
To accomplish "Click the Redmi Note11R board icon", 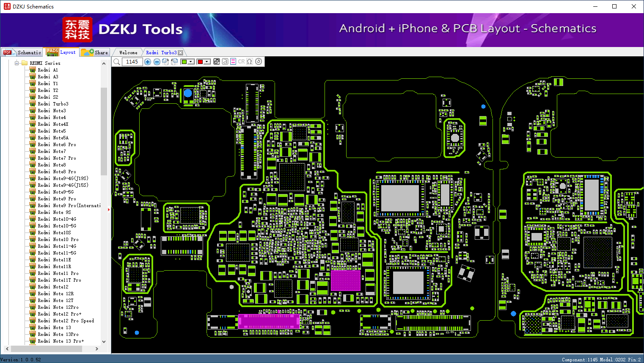I will (32, 266).
